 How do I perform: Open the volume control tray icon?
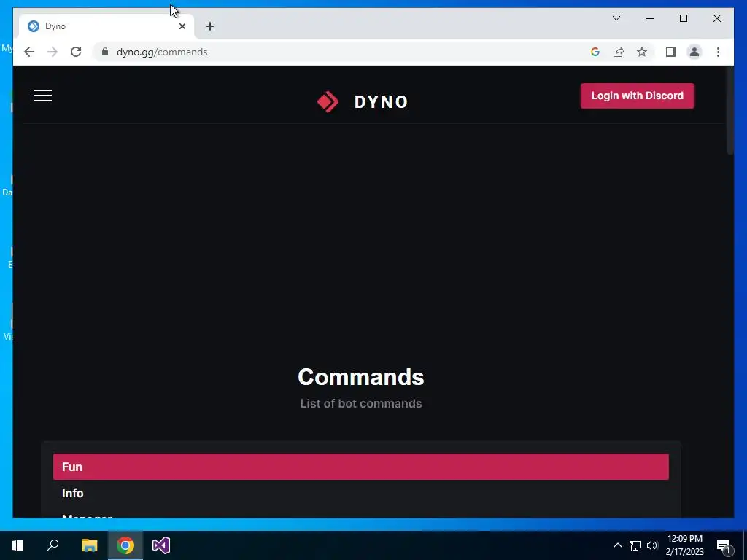(652, 545)
